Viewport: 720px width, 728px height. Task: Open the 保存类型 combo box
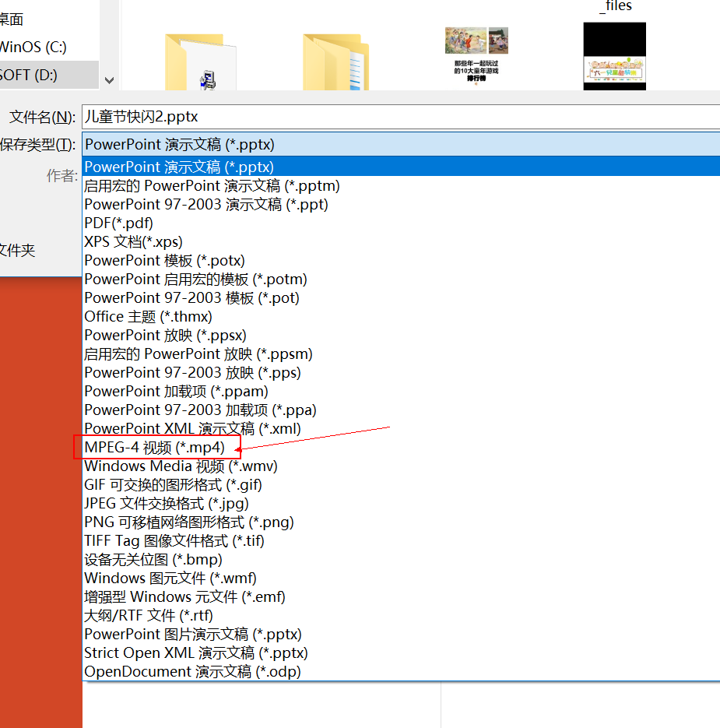click(x=401, y=144)
